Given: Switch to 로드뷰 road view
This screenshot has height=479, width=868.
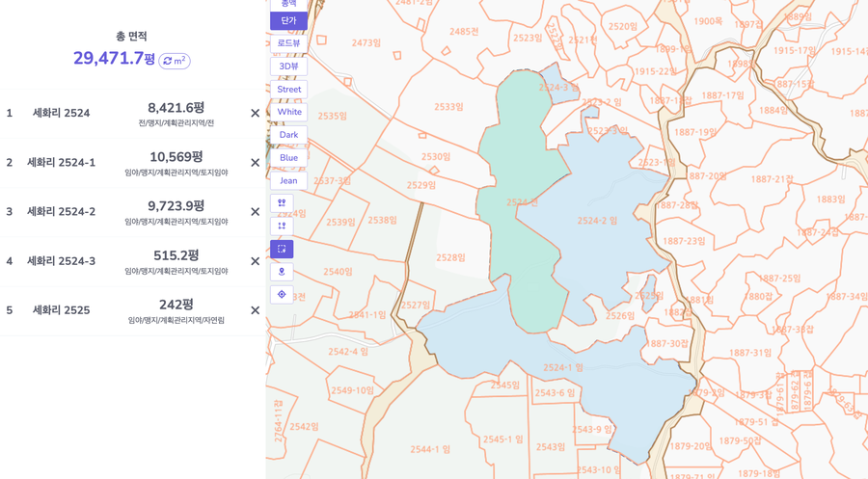Looking at the screenshot, I should (x=288, y=43).
